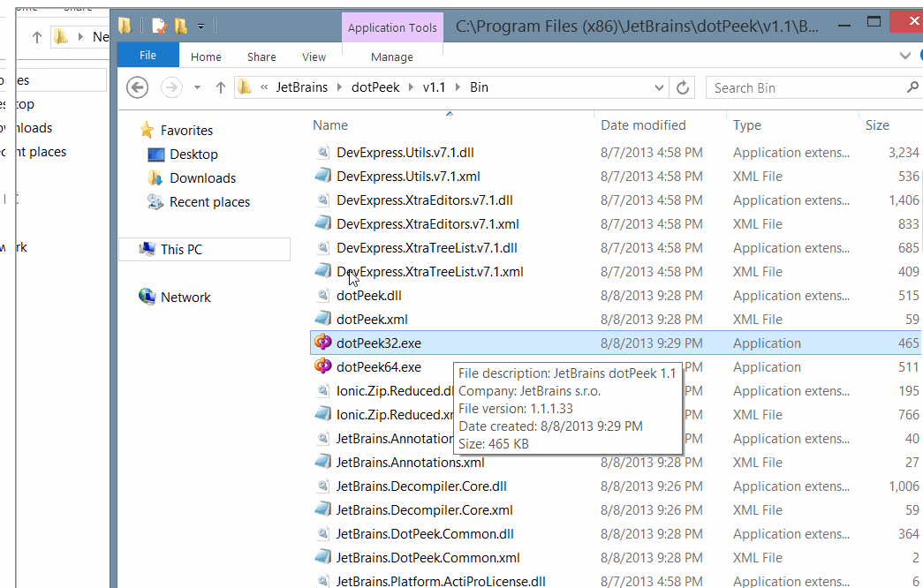923x588 pixels.
Task: Click the JetBrains breadcrumb segment
Action: tap(301, 87)
